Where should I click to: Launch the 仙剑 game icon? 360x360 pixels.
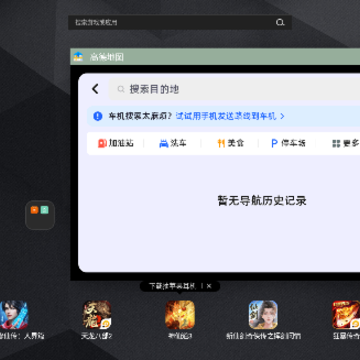coord(263,315)
